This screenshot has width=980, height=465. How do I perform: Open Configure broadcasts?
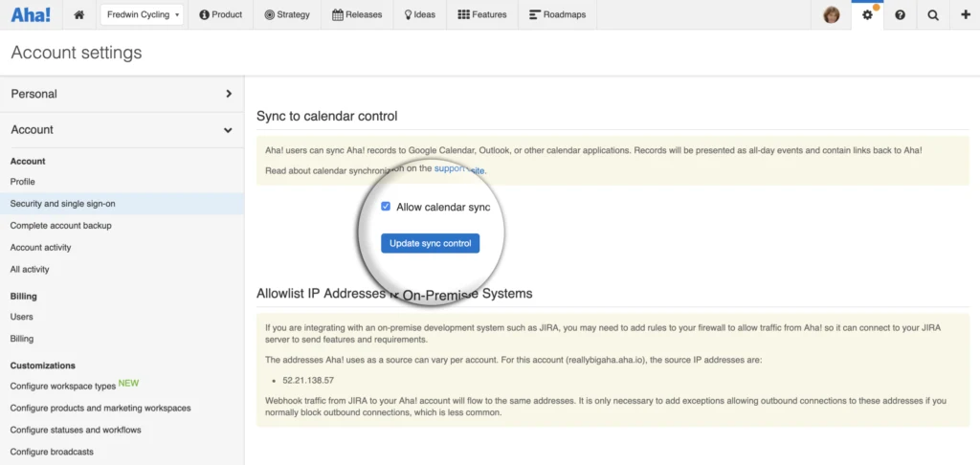click(52, 452)
